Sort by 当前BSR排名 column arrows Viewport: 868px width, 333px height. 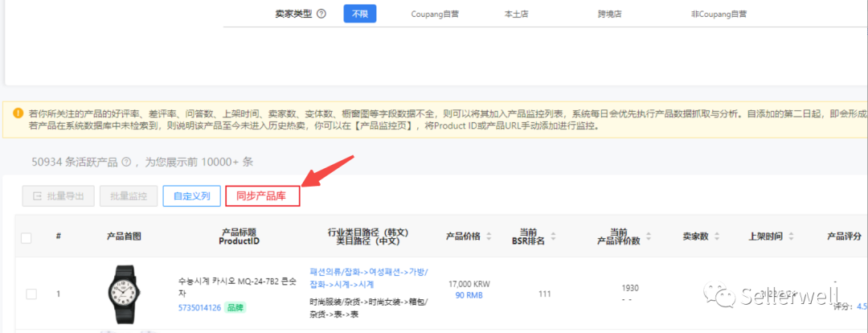[x=553, y=236]
